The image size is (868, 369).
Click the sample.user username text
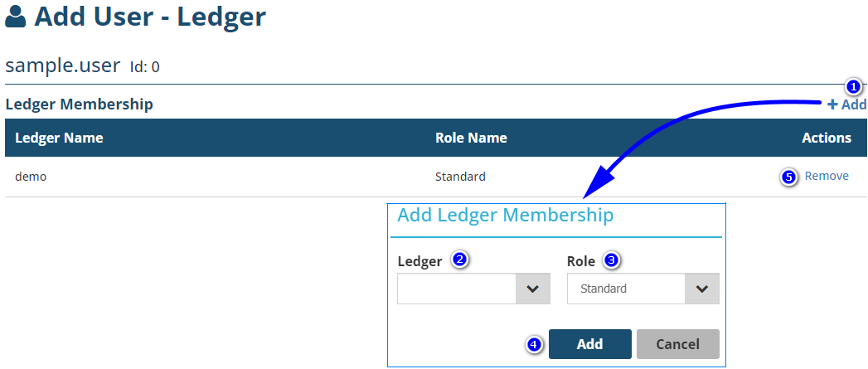pos(63,66)
